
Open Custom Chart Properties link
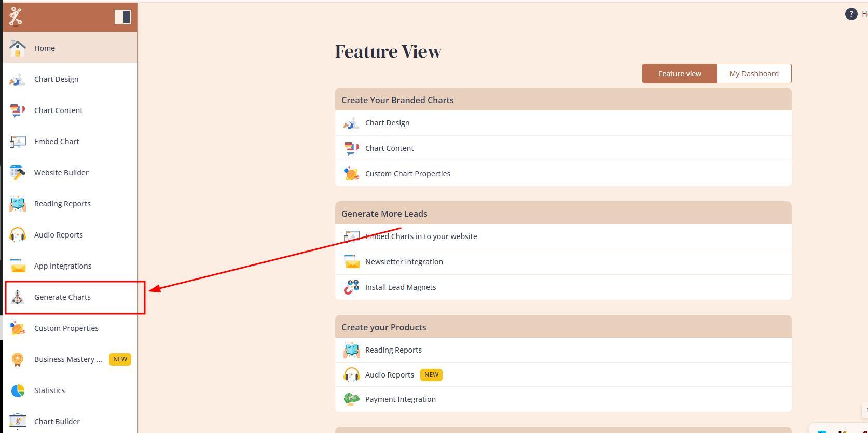click(407, 174)
